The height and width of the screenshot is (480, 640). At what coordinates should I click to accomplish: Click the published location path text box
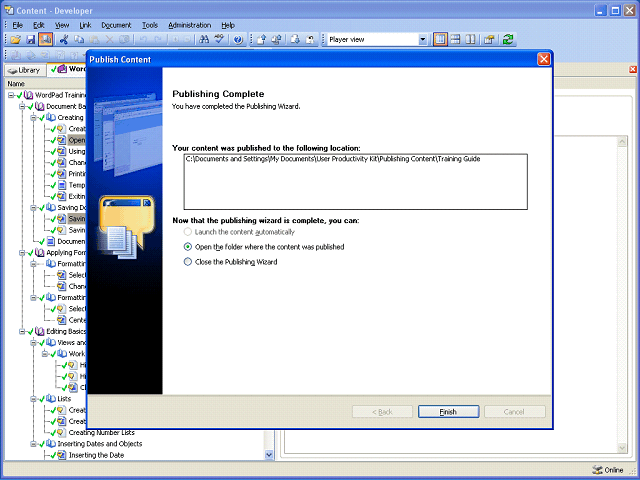[356, 182]
